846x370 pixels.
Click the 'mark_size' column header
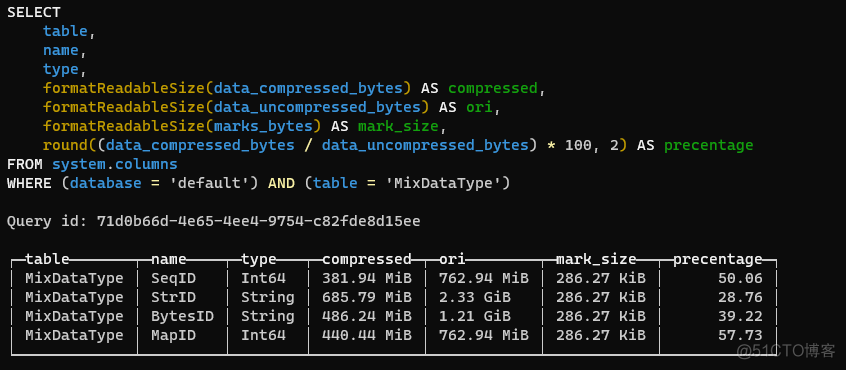pos(596,259)
